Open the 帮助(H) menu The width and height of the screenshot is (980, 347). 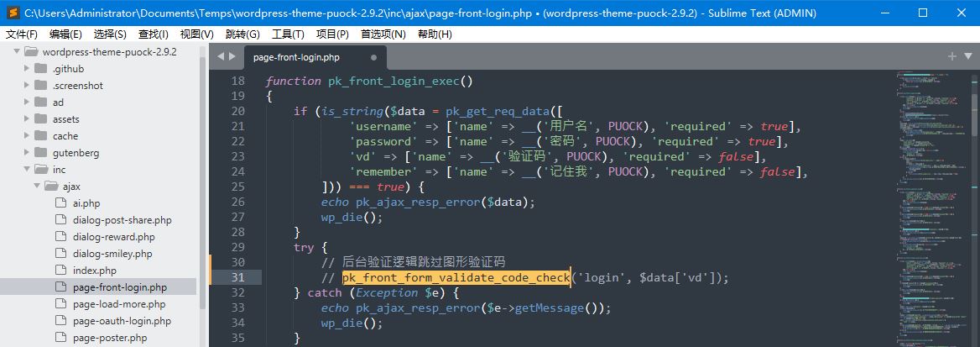tap(435, 34)
